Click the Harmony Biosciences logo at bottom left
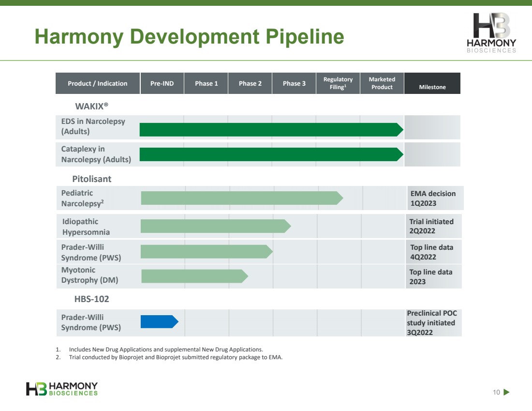This screenshot has height=411, width=532. 62,389
